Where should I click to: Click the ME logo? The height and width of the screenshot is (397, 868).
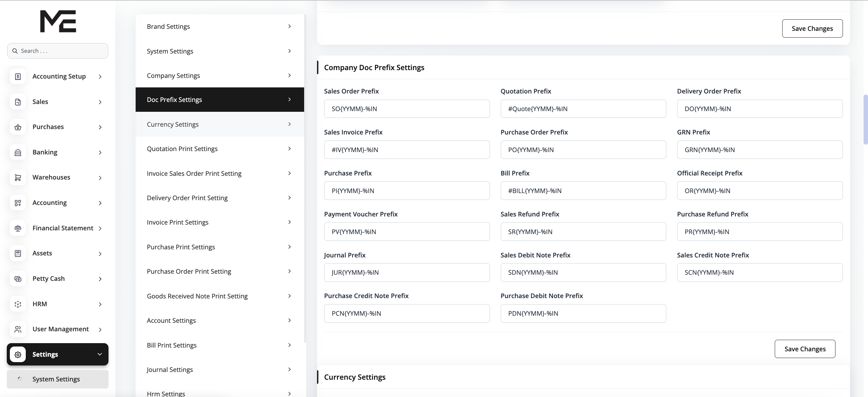pos(58,21)
